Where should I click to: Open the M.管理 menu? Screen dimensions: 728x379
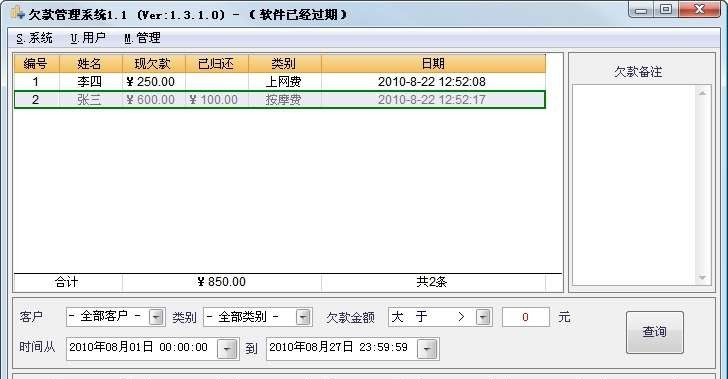pyautogui.click(x=142, y=38)
